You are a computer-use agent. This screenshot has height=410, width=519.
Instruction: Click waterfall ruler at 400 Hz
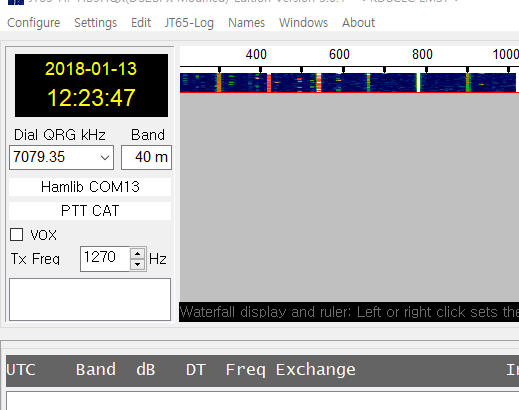[x=256, y=54]
